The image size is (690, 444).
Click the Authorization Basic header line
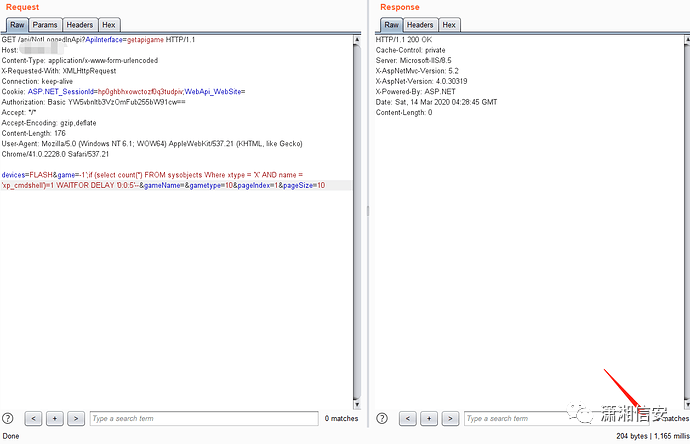(x=93, y=102)
